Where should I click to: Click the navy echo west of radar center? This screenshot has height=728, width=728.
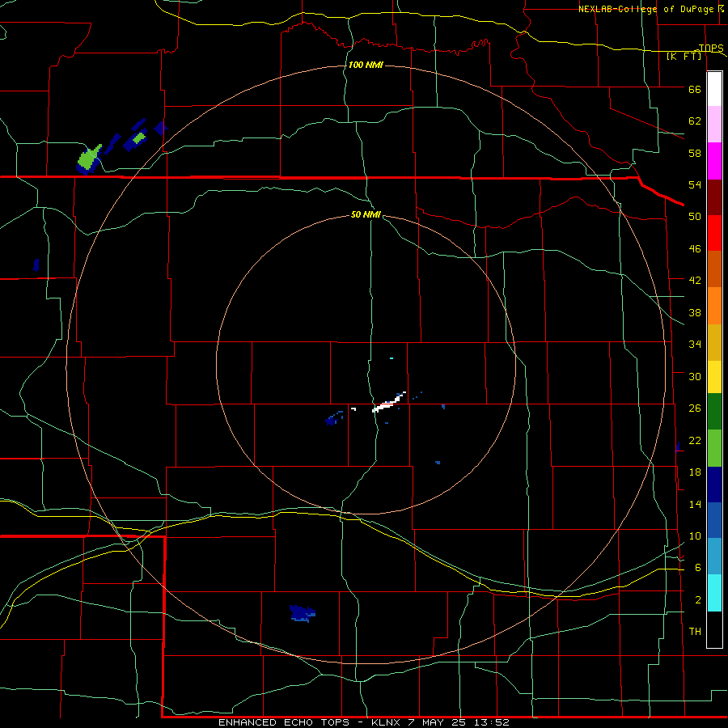(331, 421)
